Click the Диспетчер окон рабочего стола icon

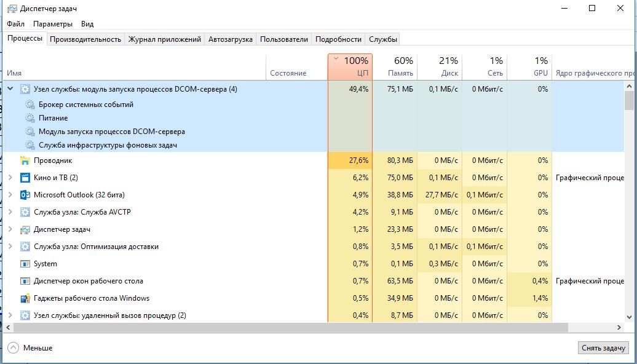pyautogui.click(x=25, y=281)
